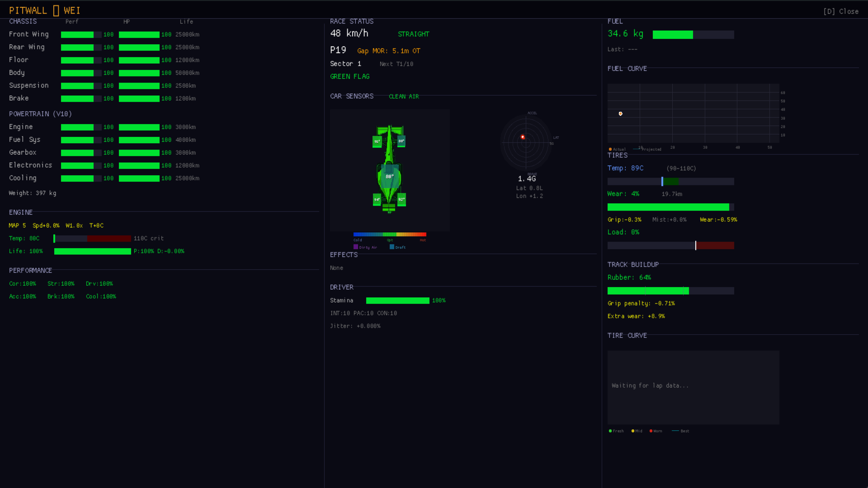Click the Actual legend dot on Fuel Curve
The image size is (868, 488).
pyautogui.click(x=610, y=149)
